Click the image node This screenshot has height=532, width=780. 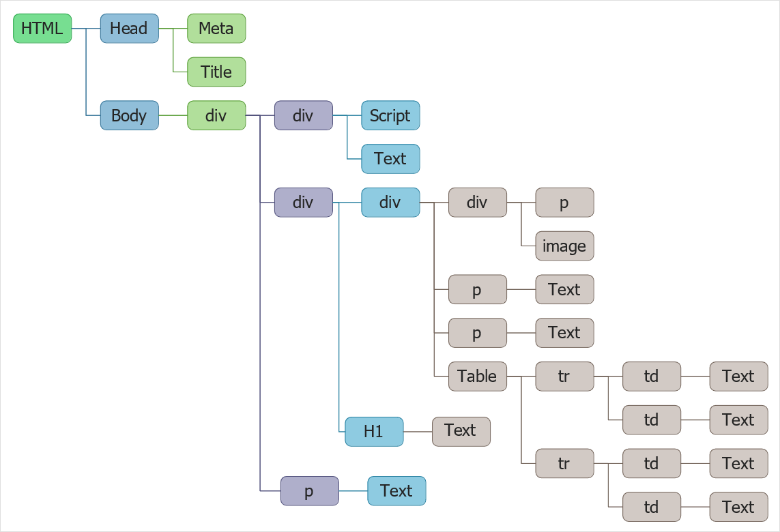pos(564,246)
